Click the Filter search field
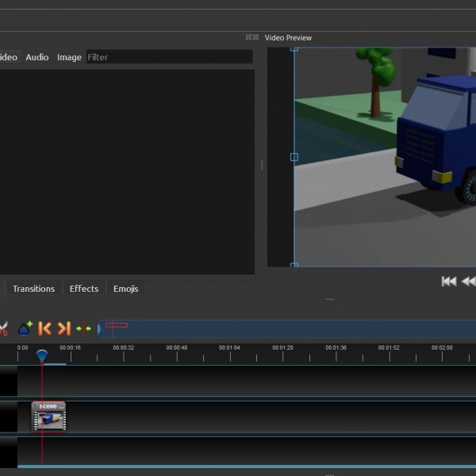The image size is (476, 476). 168,57
